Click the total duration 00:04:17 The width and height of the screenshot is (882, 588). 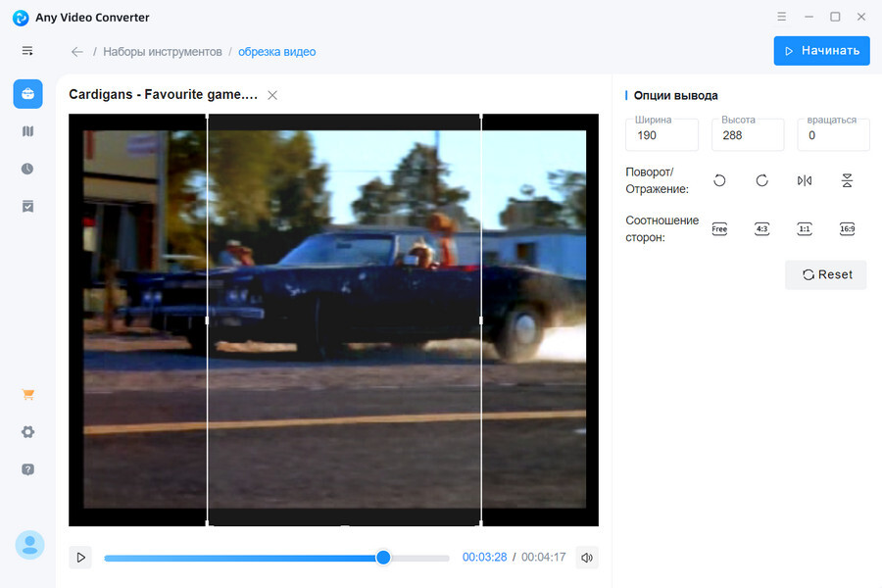tap(543, 557)
